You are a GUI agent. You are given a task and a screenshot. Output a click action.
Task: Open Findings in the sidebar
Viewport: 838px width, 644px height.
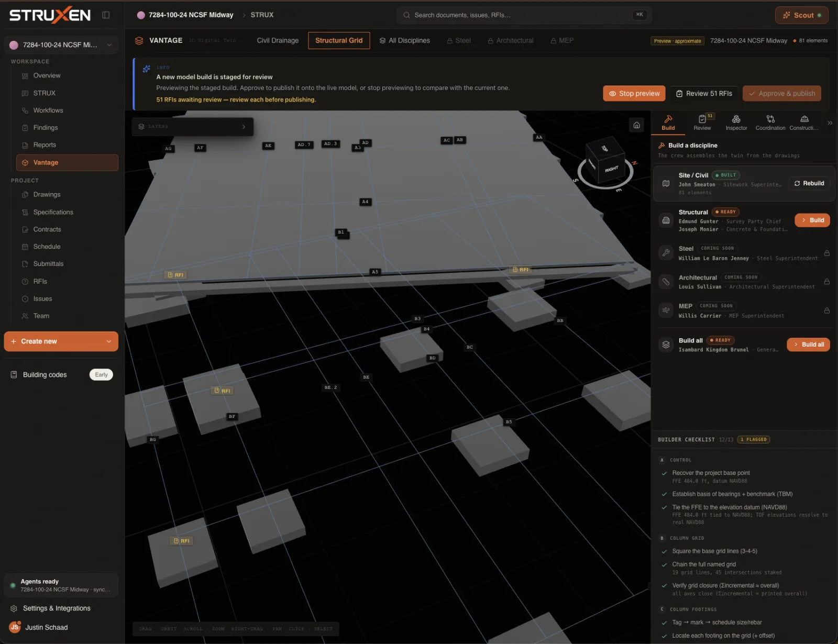pos(46,127)
